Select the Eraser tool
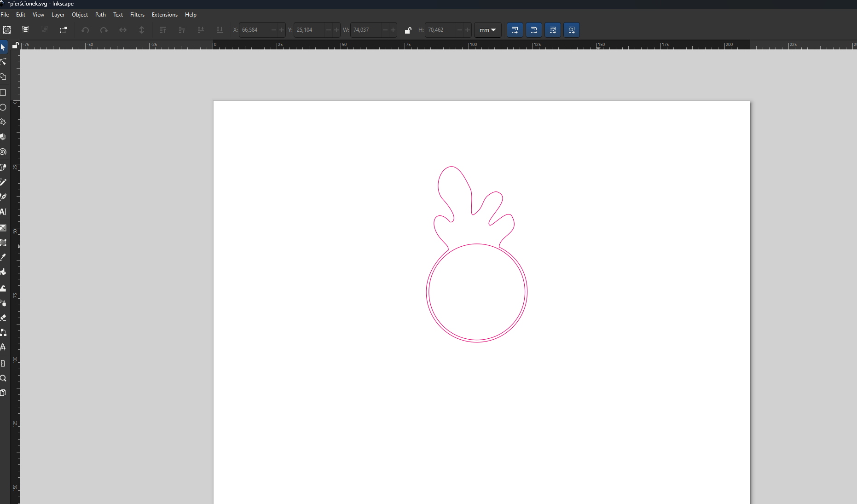The width and height of the screenshot is (857, 504). 3,318
